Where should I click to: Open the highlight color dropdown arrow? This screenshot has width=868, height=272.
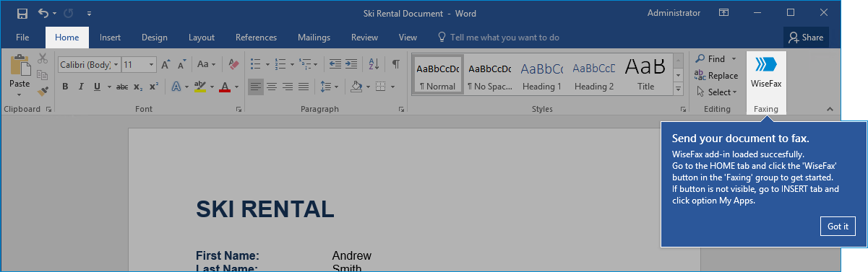coord(212,87)
